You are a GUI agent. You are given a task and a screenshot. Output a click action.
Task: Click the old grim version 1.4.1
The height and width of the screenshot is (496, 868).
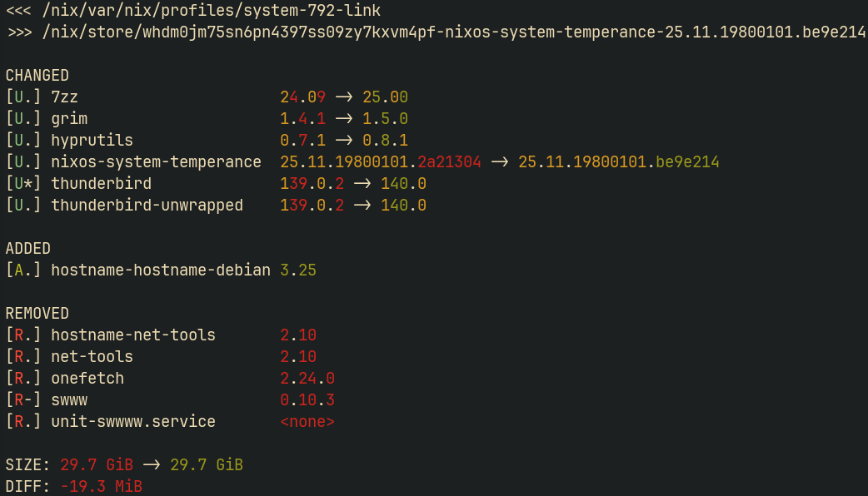tap(300, 118)
